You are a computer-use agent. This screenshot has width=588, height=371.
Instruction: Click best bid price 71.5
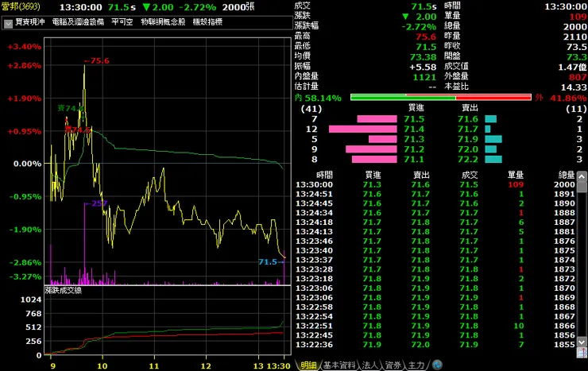[x=414, y=119]
